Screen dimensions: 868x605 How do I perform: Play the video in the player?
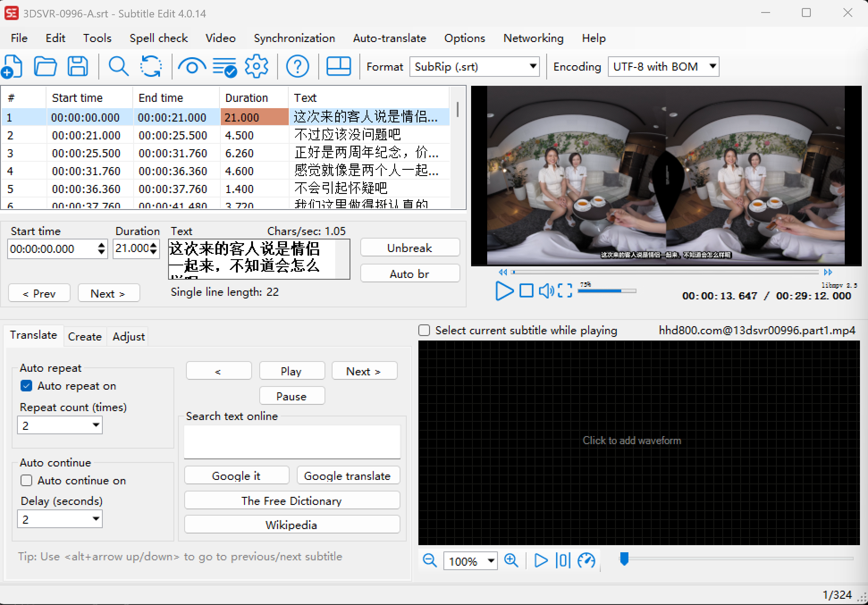click(504, 291)
